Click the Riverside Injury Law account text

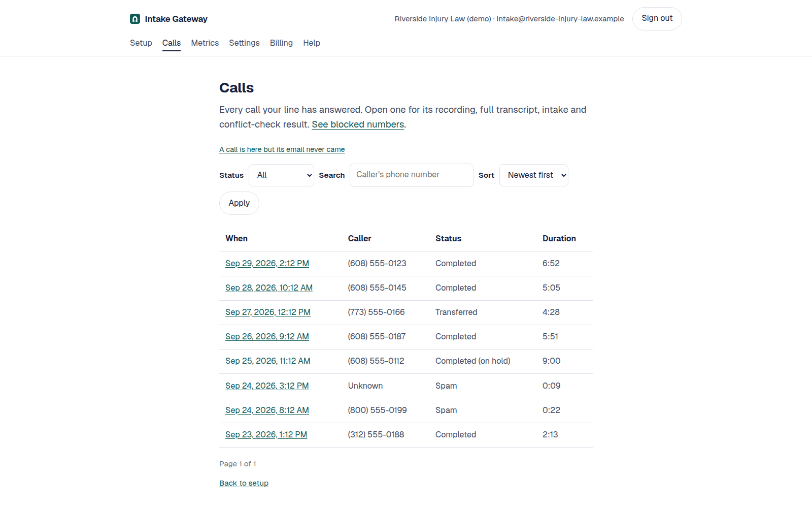click(x=510, y=19)
